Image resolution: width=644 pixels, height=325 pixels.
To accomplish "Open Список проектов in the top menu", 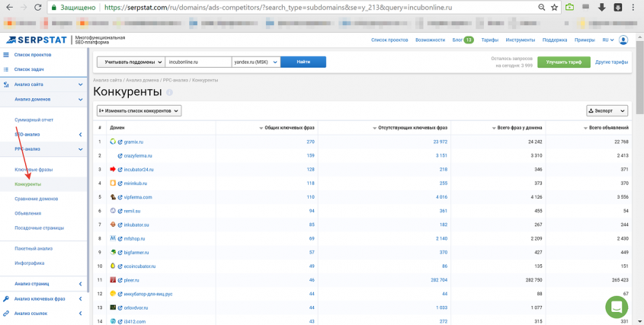I will tap(389, 40).
